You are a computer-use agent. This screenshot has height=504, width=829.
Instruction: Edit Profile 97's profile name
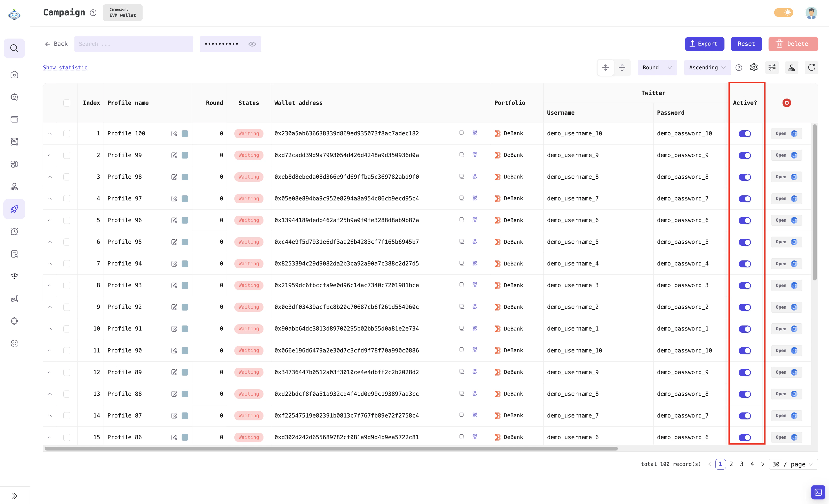point(174,198)
